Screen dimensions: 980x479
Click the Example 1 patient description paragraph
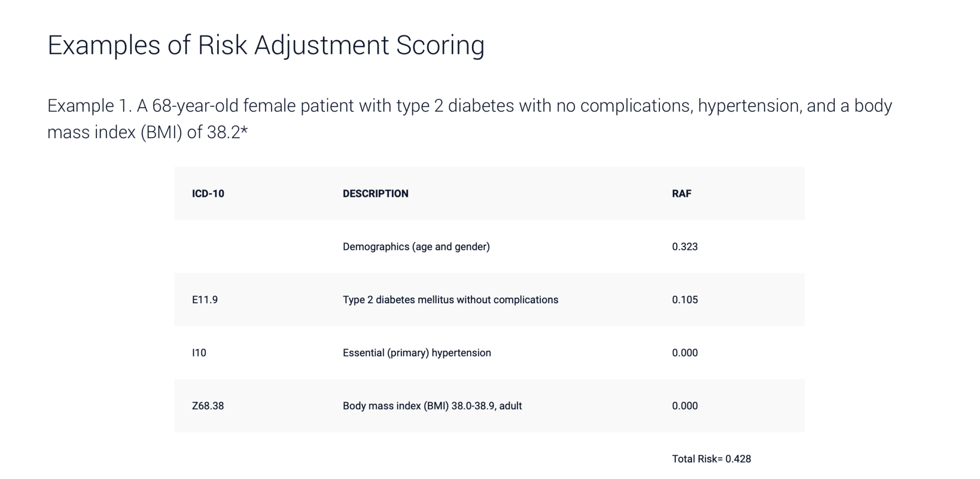coord(469,119)
